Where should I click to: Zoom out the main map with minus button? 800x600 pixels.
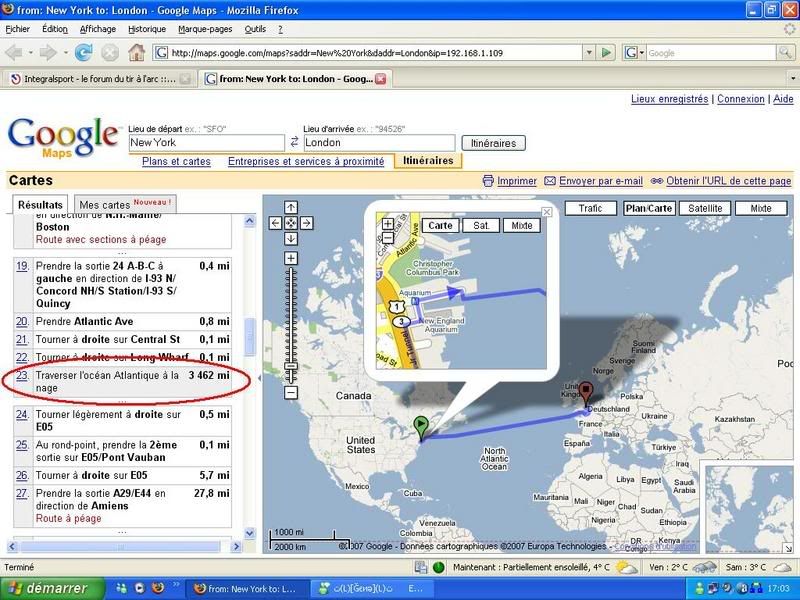[291, 393]
